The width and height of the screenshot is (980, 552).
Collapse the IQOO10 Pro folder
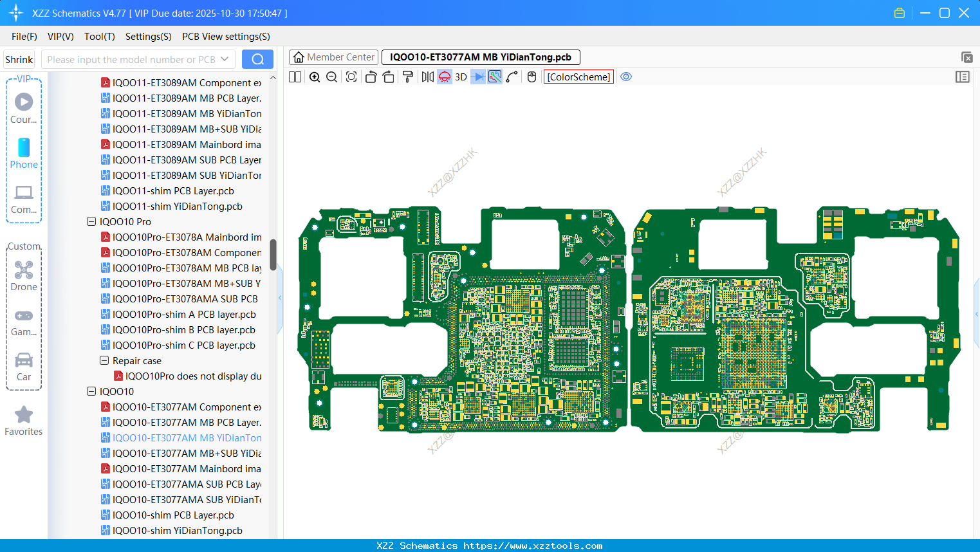91,222
